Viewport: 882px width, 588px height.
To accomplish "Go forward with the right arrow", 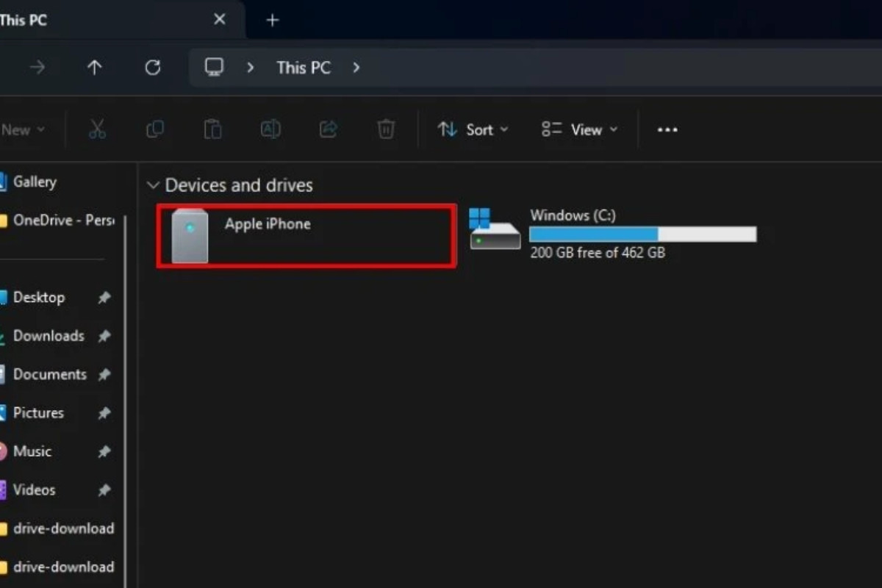I will (x=37, y=68).
